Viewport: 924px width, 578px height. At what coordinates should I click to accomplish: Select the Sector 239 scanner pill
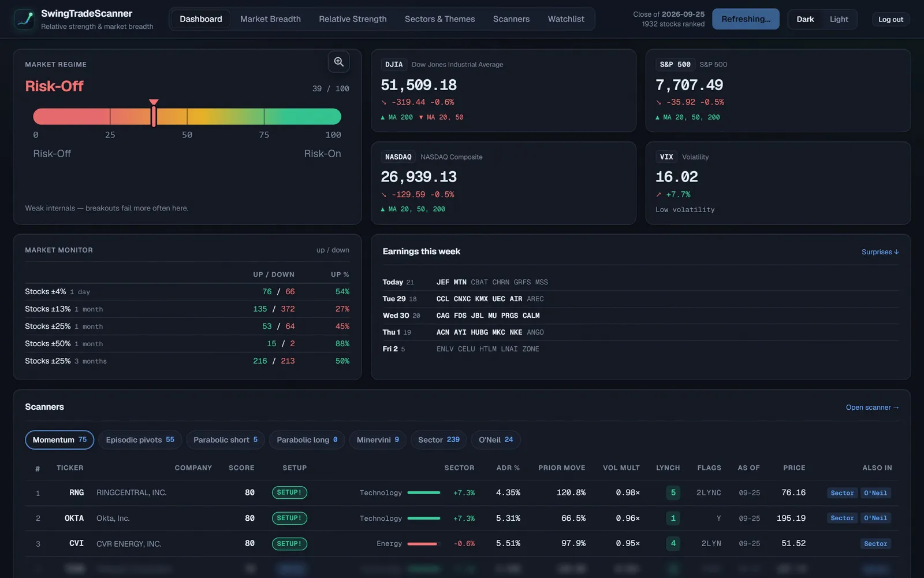439,440
